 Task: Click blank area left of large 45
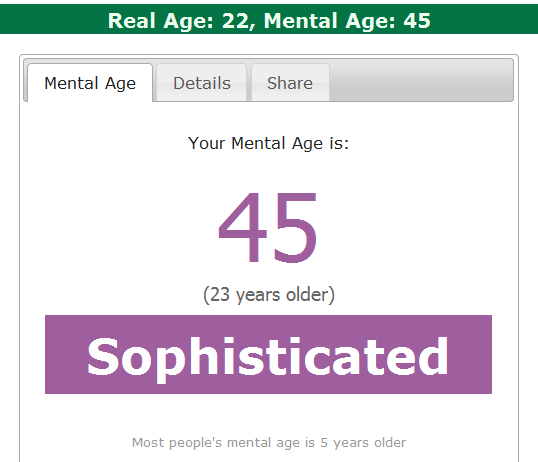tap(120, 227)
